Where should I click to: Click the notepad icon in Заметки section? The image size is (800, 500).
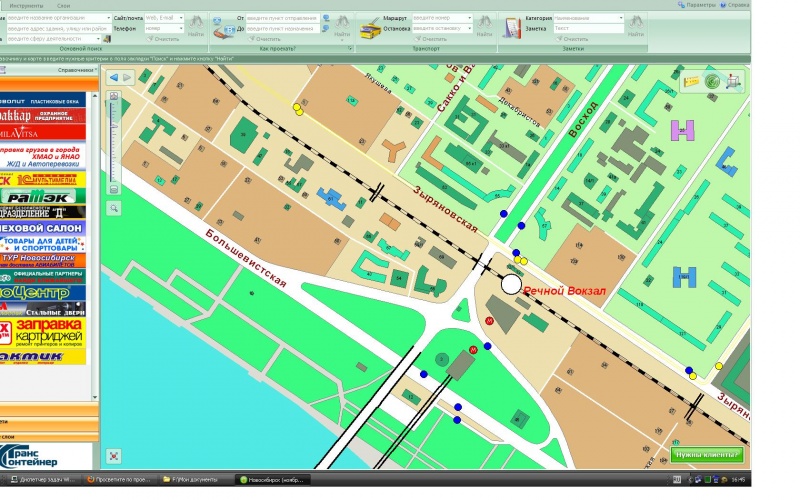tap(512, 27)
